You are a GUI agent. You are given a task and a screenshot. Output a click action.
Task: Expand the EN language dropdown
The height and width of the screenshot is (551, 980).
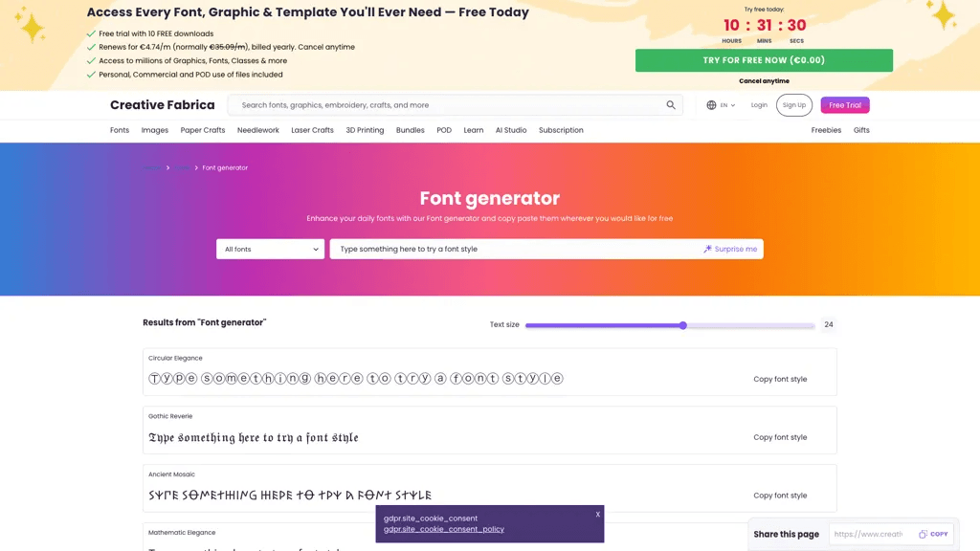[727, 105]
